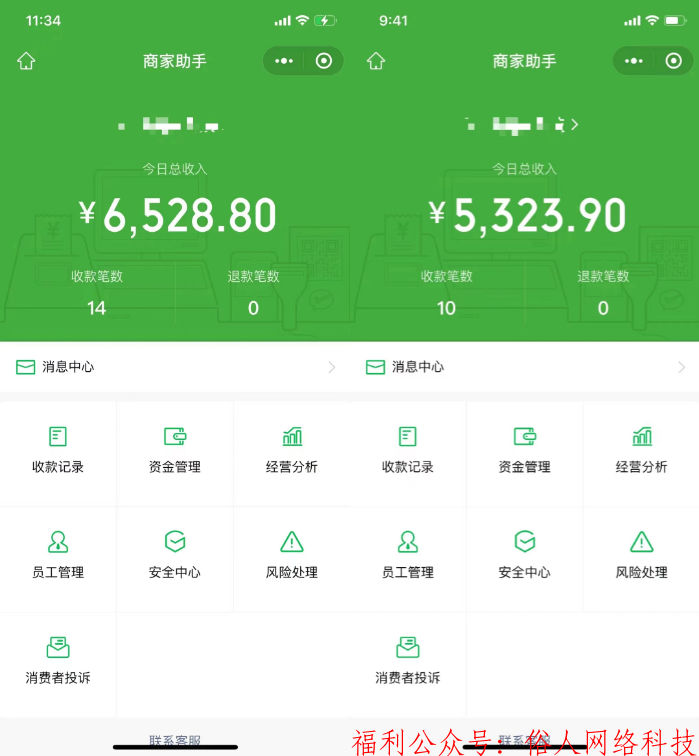Open the three-dots menu on right screen
Viewport: 699px width, 756px height.
pos(633,61)
